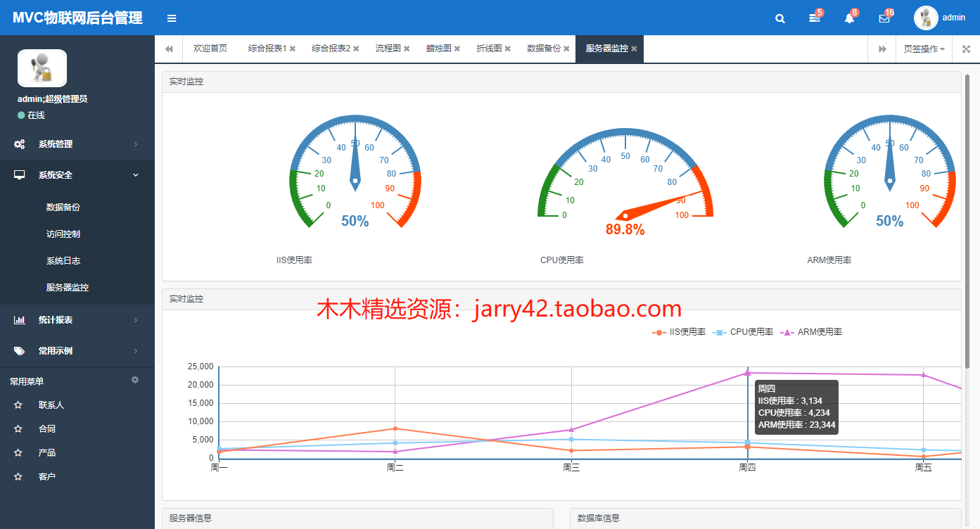Click star icon beside 联系人
The height and width of the screenshot is (529, 980).
coord(18,405)
